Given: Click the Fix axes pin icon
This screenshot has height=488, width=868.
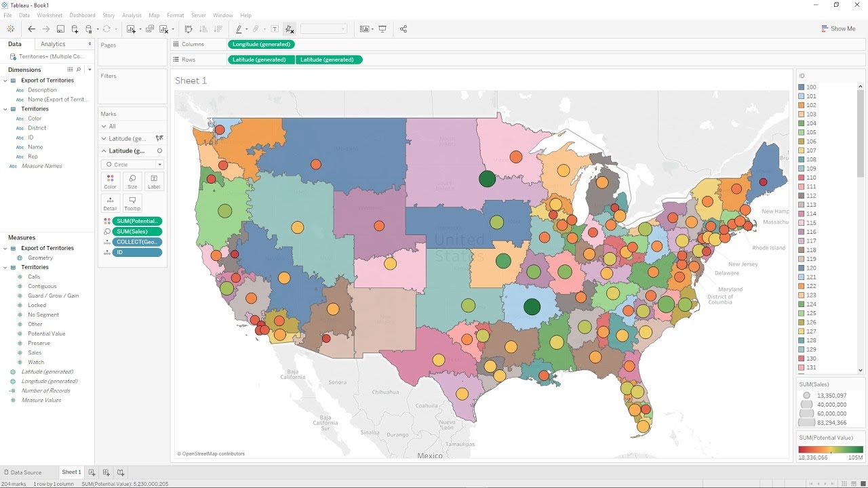Looking at the screenshot, I should (x=290, y=29).
